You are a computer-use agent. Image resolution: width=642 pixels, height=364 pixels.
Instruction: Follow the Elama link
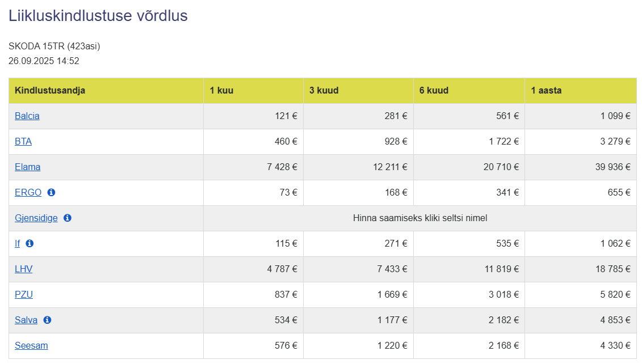pos(27,167)
